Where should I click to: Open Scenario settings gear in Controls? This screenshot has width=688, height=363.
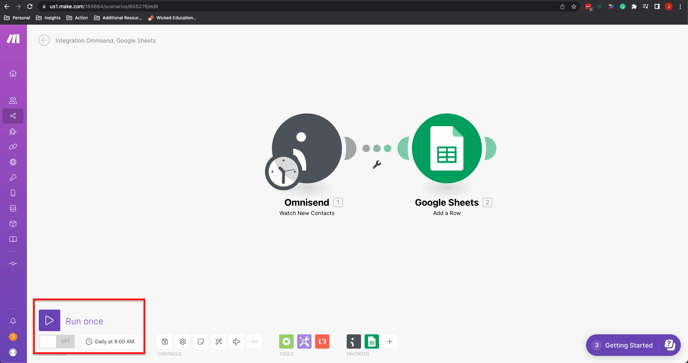coord(183,341)
